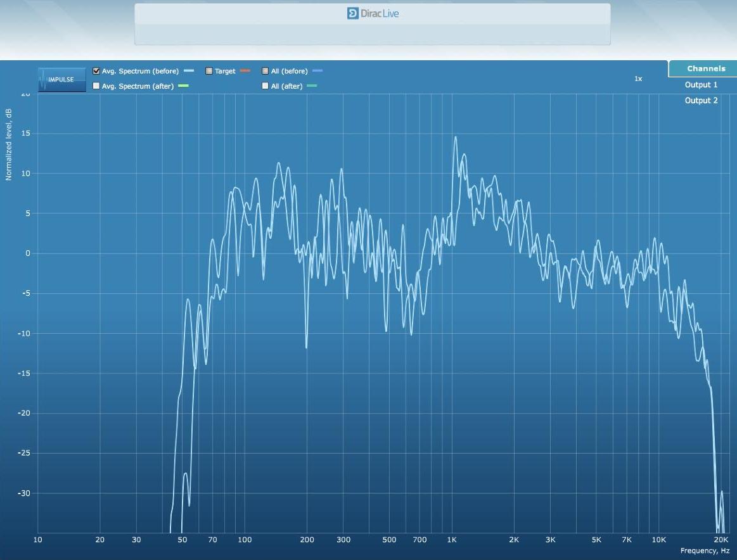
Task: Enable Avg. Spectrum (after) checkbox
Action: [96, 86]
